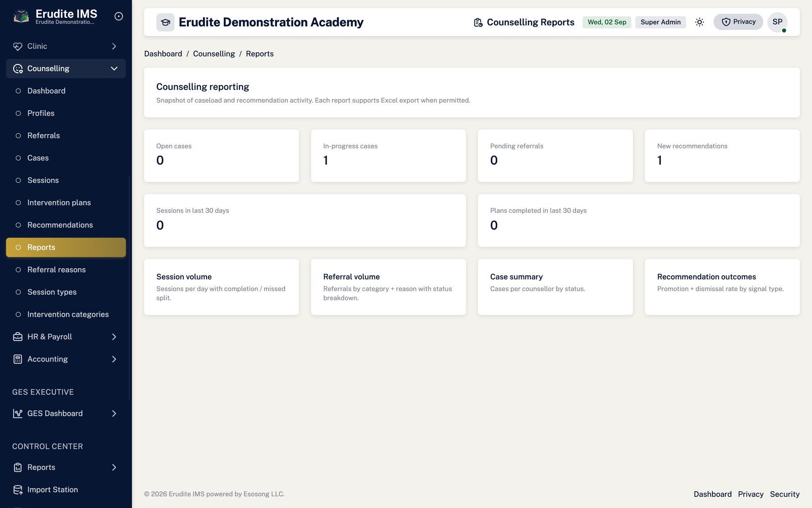Click the Clinic heart-pulse icon

(x=18, y=46)
